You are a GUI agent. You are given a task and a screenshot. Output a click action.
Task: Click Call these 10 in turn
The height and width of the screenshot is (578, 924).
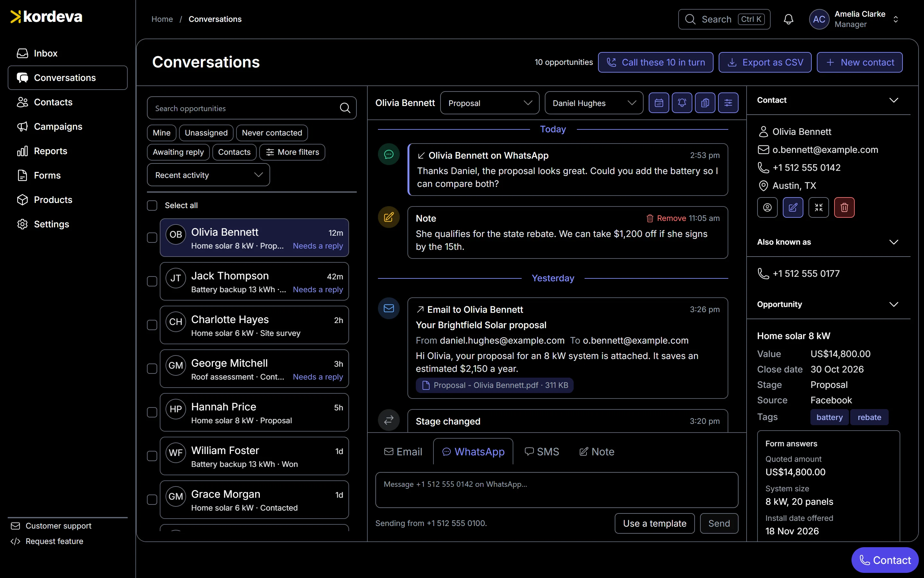coord(655,62)
